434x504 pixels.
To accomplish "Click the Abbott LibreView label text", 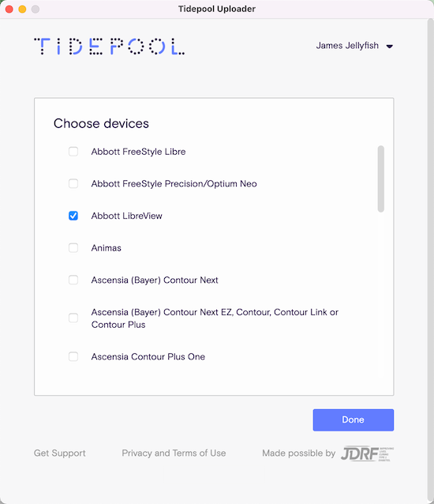I will (126, 216).
